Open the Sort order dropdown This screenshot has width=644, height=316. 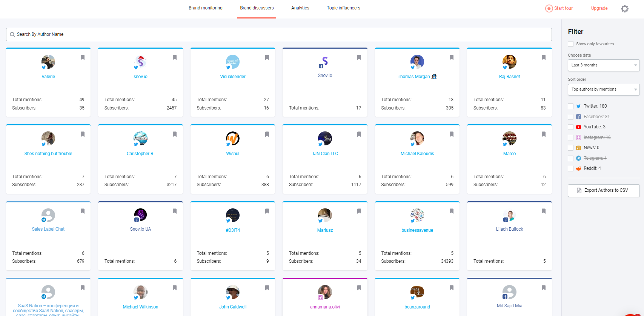604,89
